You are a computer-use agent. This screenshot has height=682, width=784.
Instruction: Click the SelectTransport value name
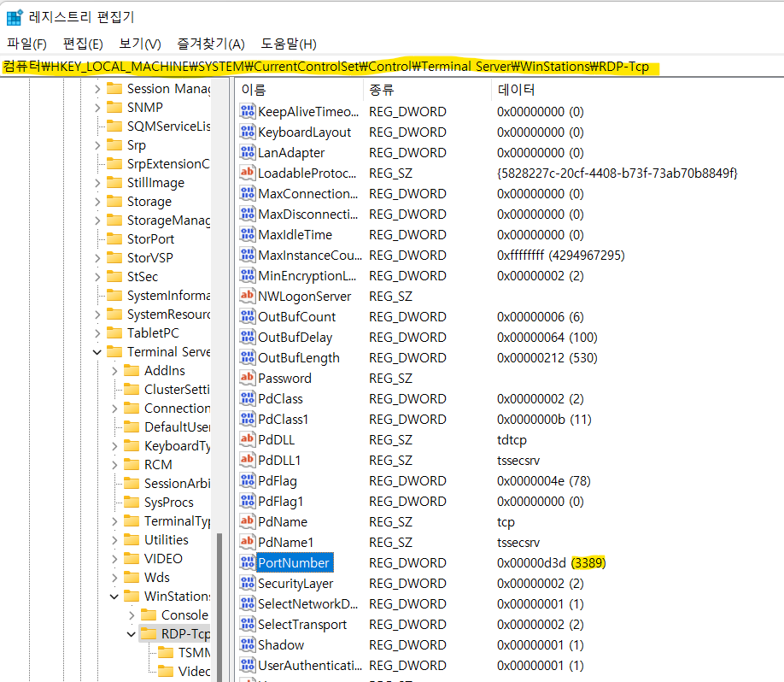tap(302, 625)
